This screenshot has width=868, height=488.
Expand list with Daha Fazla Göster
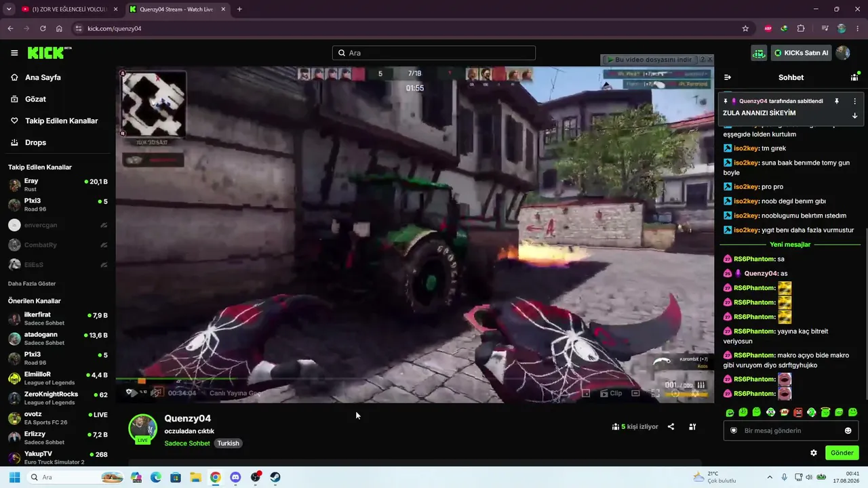point(32,283)
